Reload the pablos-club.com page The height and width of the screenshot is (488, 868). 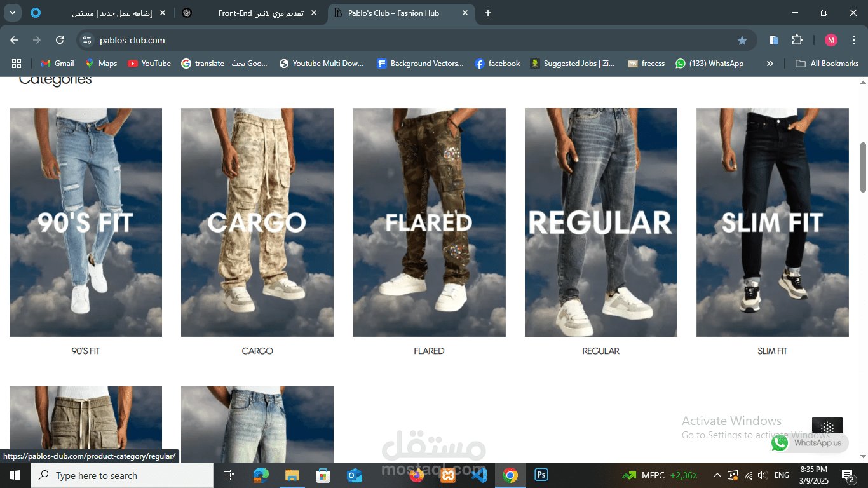click(60, 40)
